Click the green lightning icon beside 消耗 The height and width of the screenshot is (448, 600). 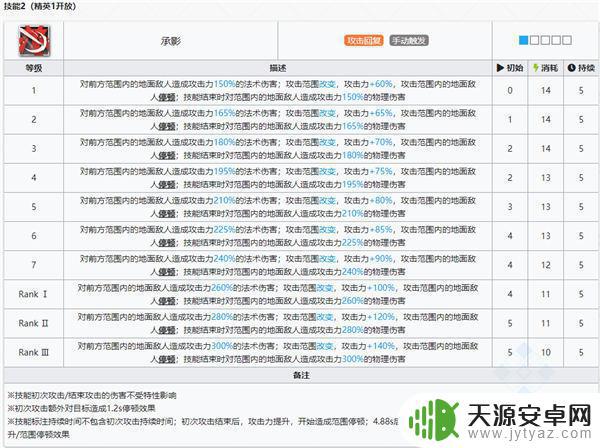coord(536,68)
